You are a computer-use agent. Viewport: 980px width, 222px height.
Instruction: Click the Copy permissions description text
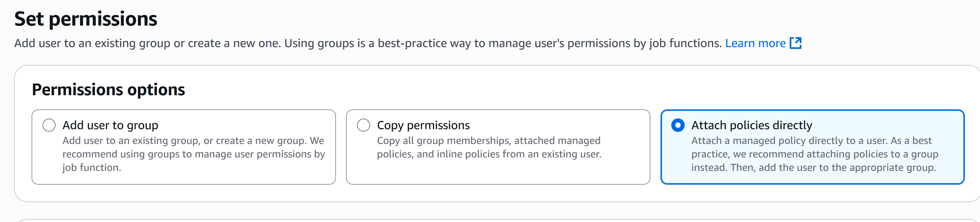point(489,147)
